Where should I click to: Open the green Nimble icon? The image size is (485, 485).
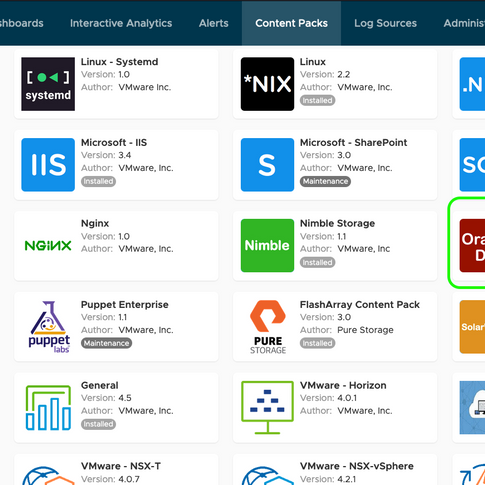(x=267, y=246)
